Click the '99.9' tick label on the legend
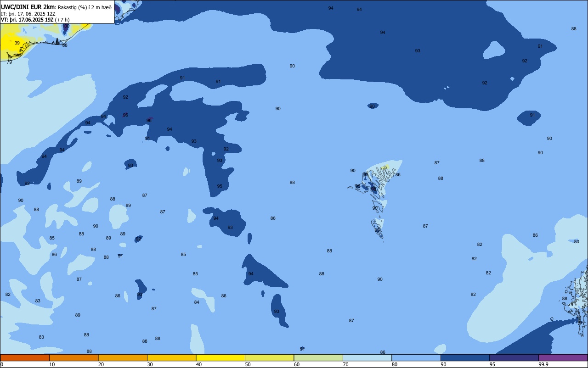The image size is (588, 368). [543, 364]
